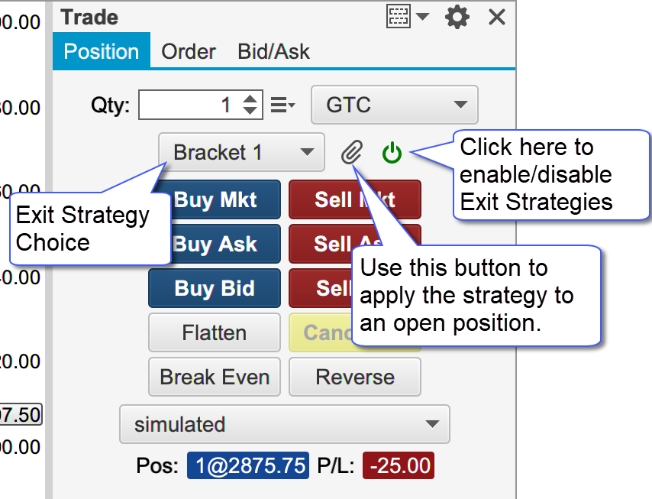Image resolution: width=652 pixels, height=499 pixels.
Task: Toggle the green exit strategies power button
Action: click(392, 153)
